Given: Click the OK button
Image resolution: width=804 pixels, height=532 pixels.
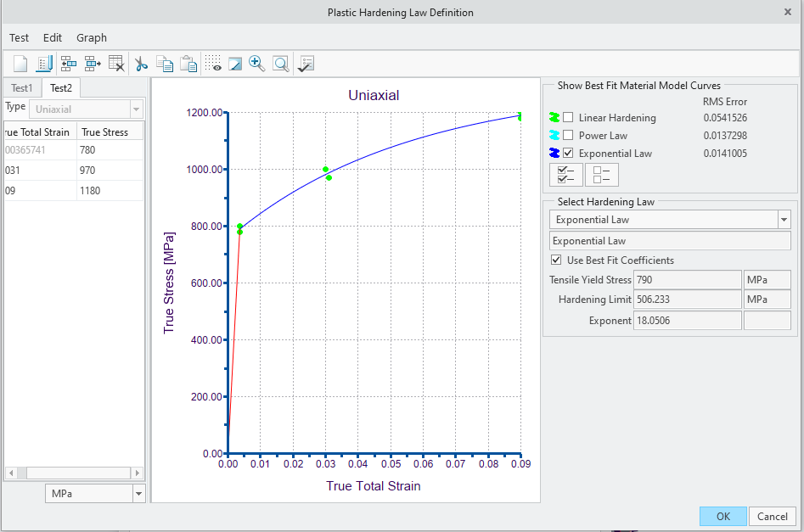Looking at the screenshot, I should (x=722, y=516).
